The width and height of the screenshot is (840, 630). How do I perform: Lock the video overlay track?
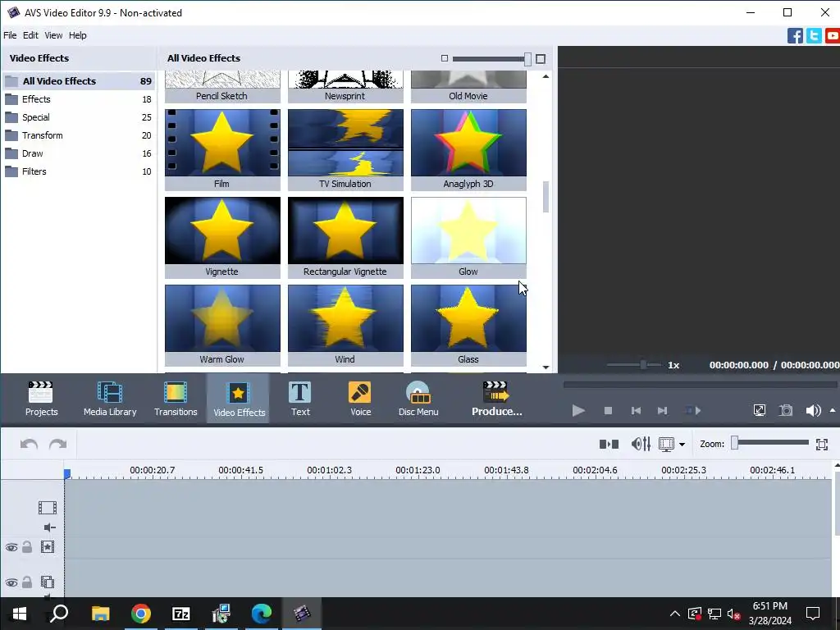(x=27, y=582)
